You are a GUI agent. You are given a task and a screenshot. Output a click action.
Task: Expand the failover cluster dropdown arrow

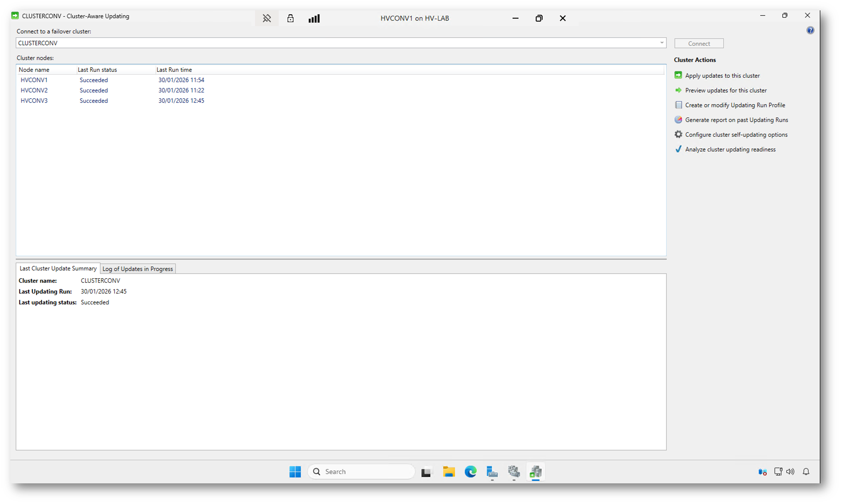[661, 43]
